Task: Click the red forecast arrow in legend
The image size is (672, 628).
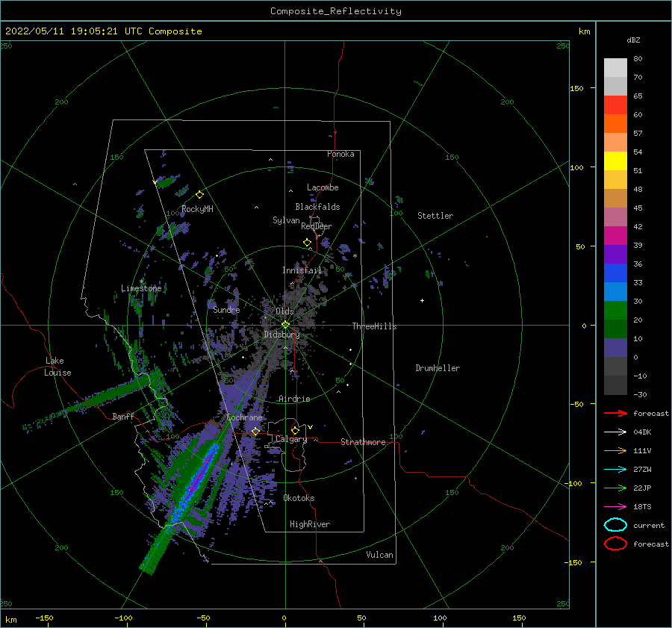Action: (615, 413)
